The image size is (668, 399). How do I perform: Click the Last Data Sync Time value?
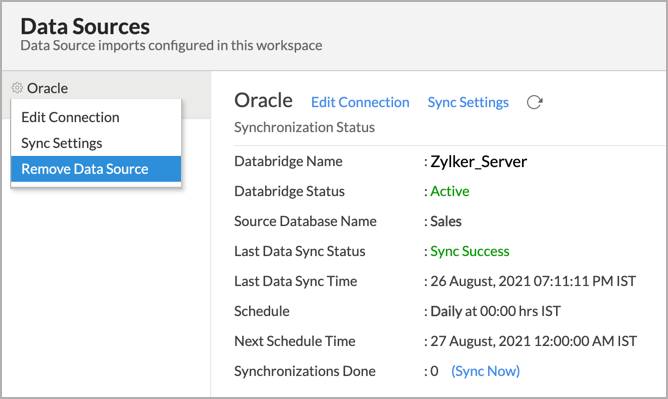[533, 281]
